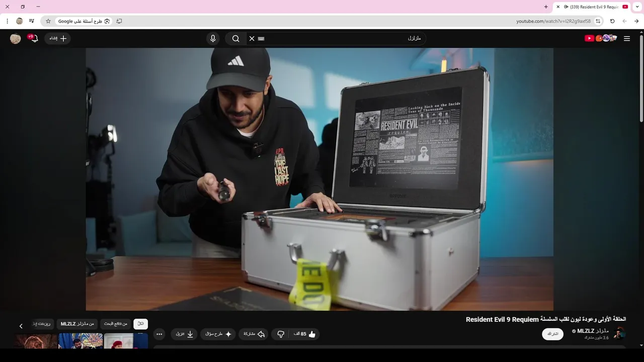Select the من نتائج البحث chip
The width and height of the screenshot is (644, 362).
click(116, 324)
